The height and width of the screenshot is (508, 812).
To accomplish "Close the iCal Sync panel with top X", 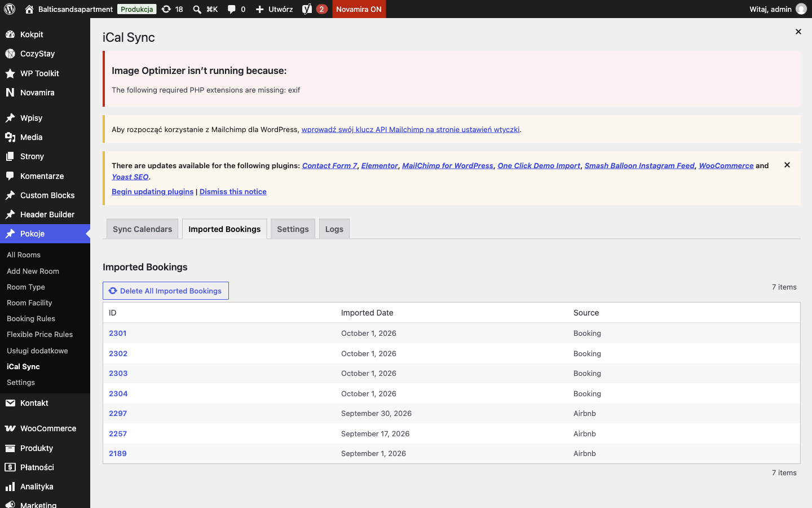I will click(798, 32).
